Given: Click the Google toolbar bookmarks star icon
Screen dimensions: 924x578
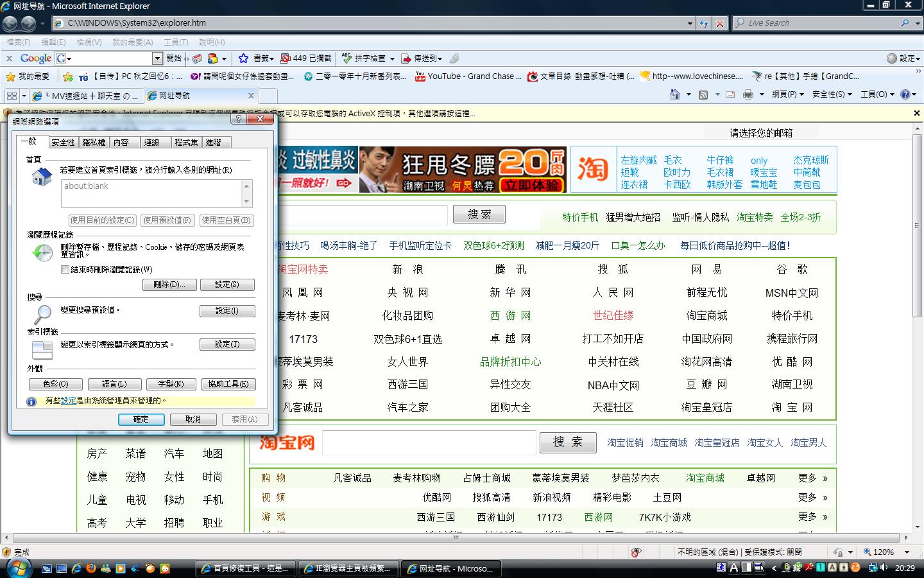Looking at the screenshot, I should [243, 58].
